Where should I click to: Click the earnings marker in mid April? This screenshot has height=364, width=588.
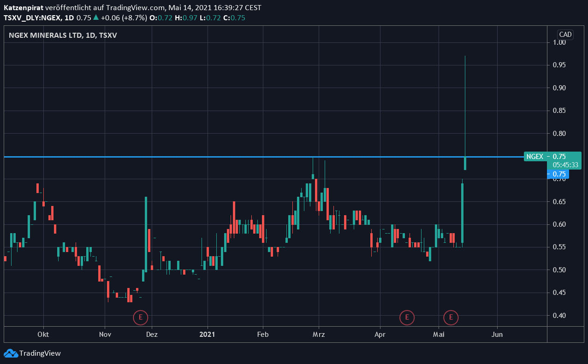point(407,317)
